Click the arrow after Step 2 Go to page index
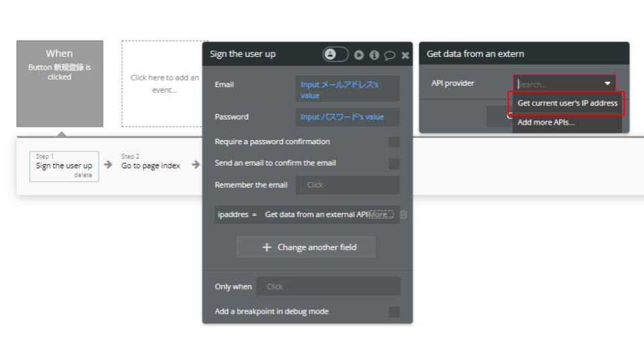The height and width of the screenshot is (362, 644). (196, 165)
